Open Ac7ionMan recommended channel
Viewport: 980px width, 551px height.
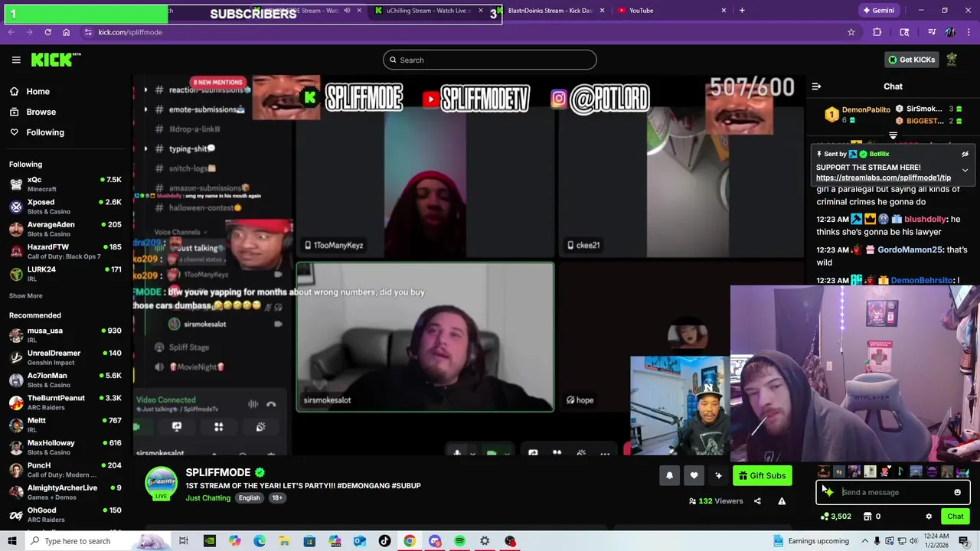pyautogui.click(x=65, y=380)
